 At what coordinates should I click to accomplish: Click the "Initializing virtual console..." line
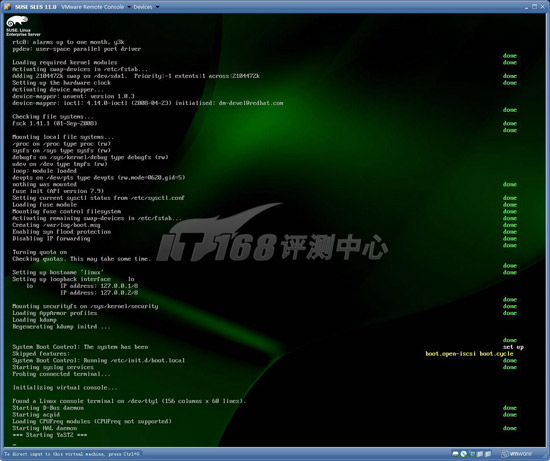coord(65,388)
